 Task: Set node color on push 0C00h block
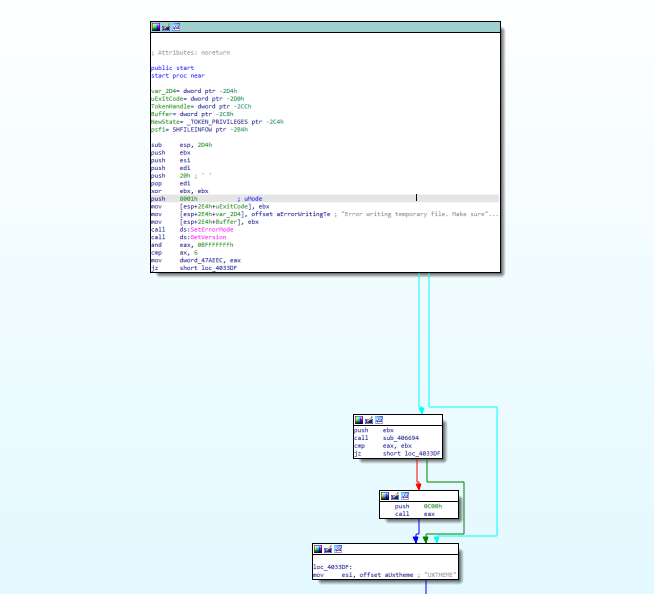pyautogui.click(x=386, y=495)
